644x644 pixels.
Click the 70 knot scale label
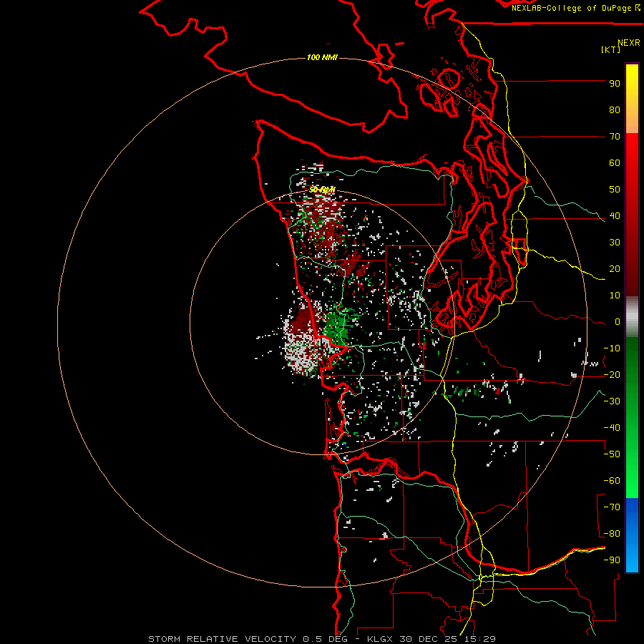point(615,137)
